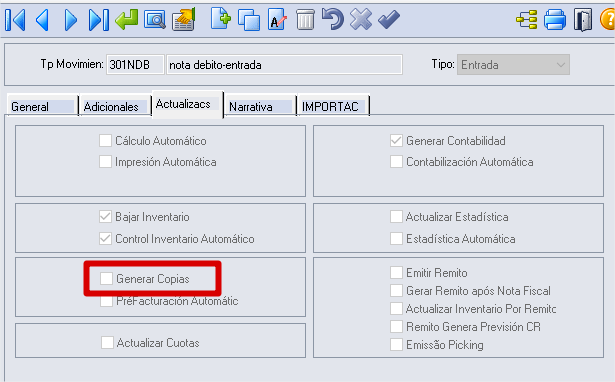Image resolution: width=615 pixels, height=382 pixels.
Task: Go to the previous record
Action: pyautogui.click(x=42, y=20)
